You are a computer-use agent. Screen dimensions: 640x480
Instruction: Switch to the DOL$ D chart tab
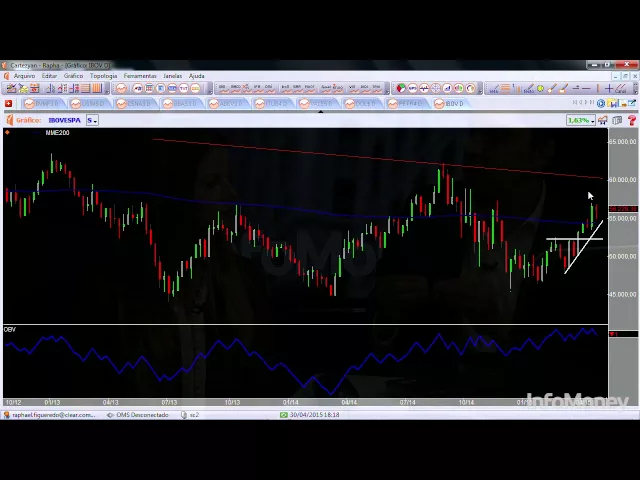[361, 104]
